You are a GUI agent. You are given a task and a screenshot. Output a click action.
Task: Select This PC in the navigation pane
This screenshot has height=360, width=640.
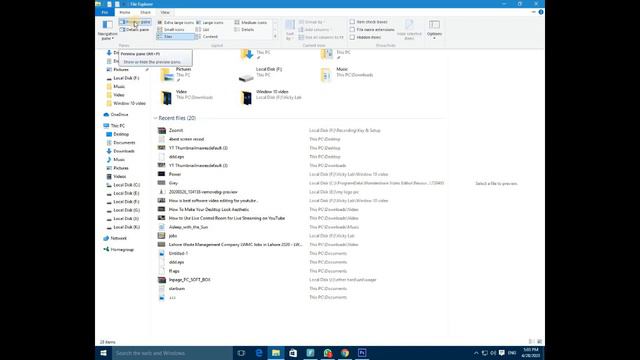click(x=114, y=126)
